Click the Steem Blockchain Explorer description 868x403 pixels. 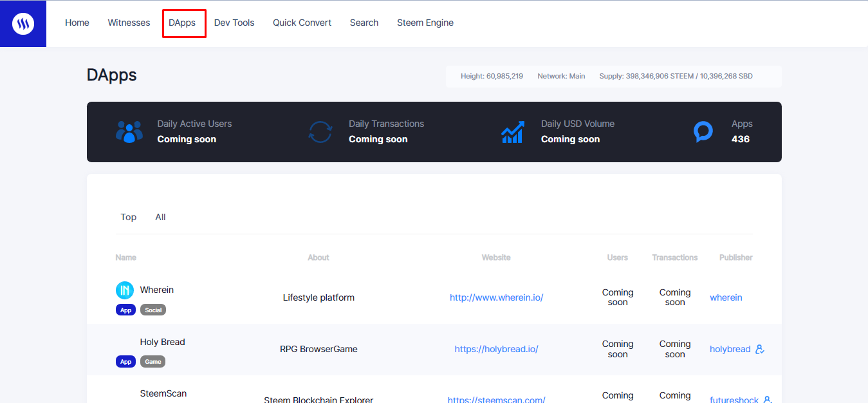(x=319, y=399)
